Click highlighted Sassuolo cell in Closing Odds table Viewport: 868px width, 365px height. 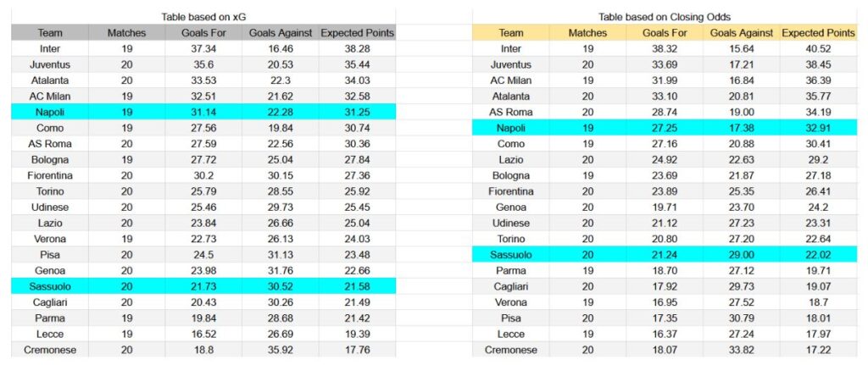coord(511,255)
